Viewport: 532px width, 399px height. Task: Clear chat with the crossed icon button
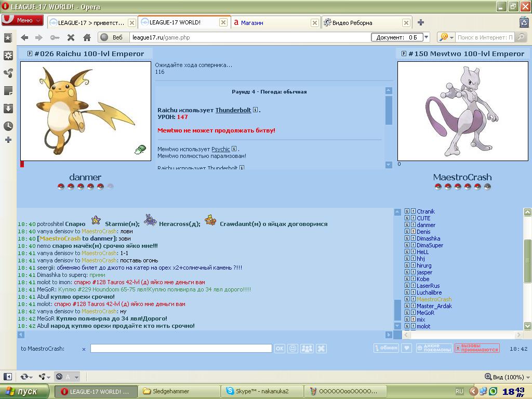(x=321, y=349)
